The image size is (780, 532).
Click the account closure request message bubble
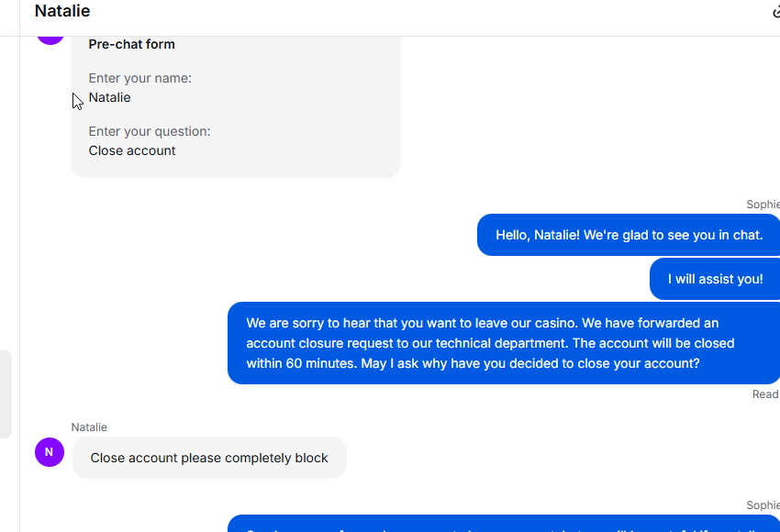(504, 343)
